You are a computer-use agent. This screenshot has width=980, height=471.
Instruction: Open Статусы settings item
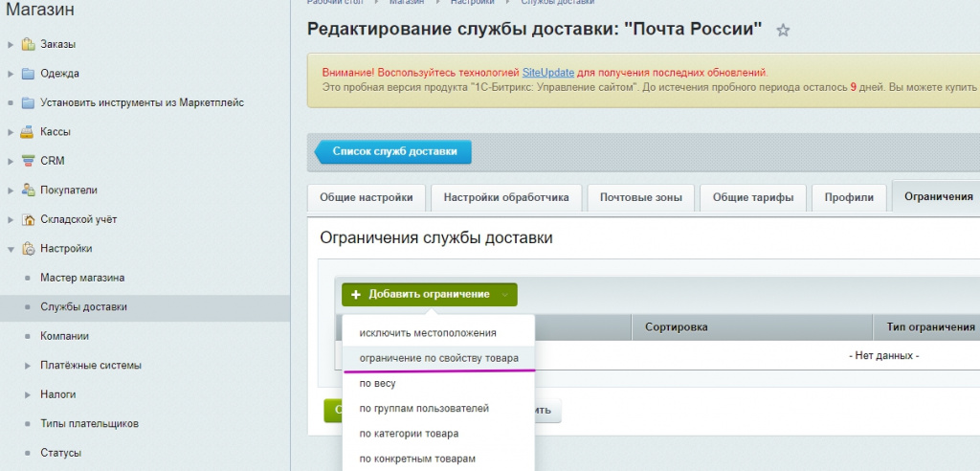click(x=60, y=453)
